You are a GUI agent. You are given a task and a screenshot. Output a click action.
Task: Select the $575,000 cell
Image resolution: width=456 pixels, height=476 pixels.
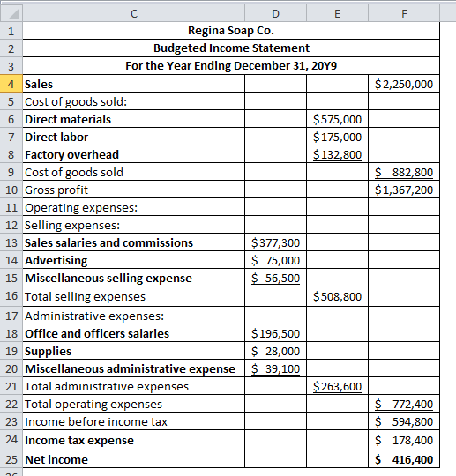point(337,119)
